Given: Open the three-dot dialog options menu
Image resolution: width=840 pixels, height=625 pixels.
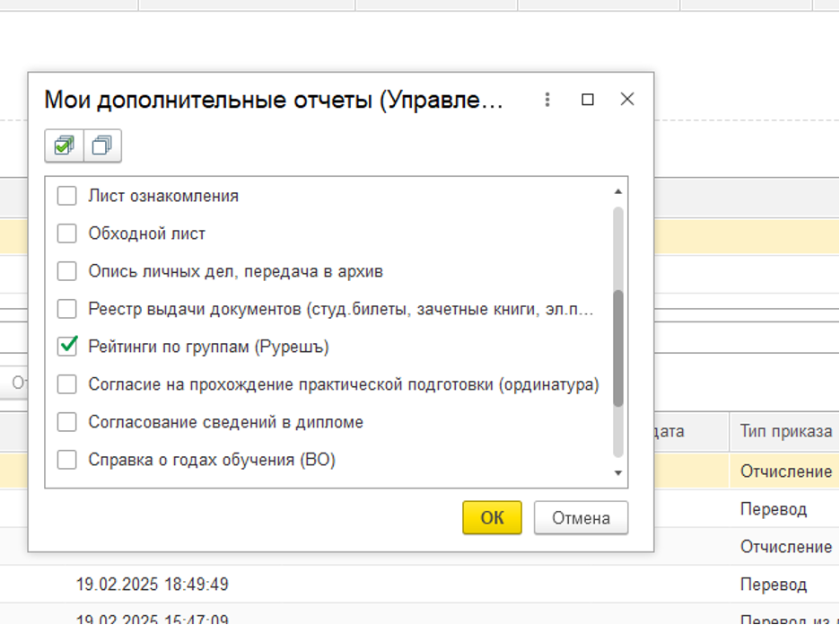Looking at the screenshot, I should click(547, 100).
